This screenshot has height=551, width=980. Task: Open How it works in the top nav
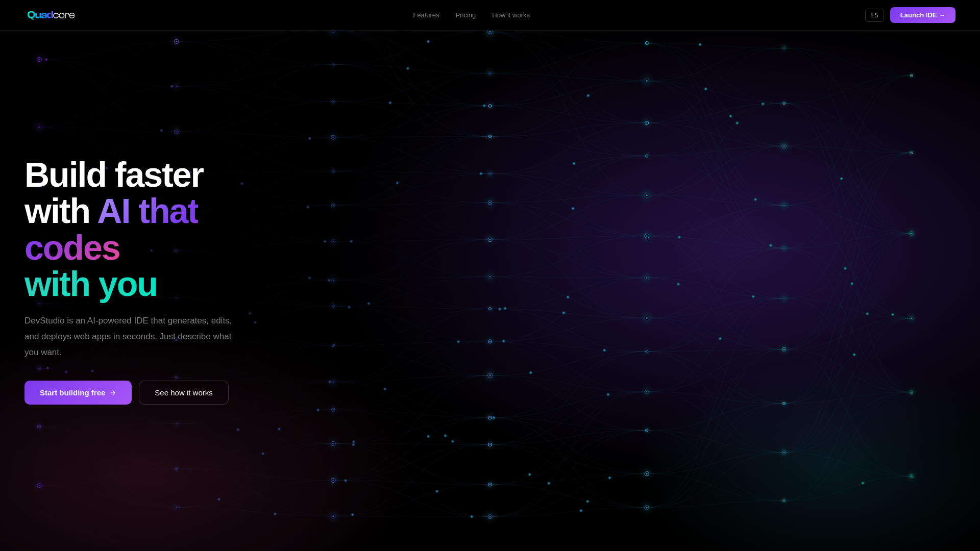[x=510, y=15]
